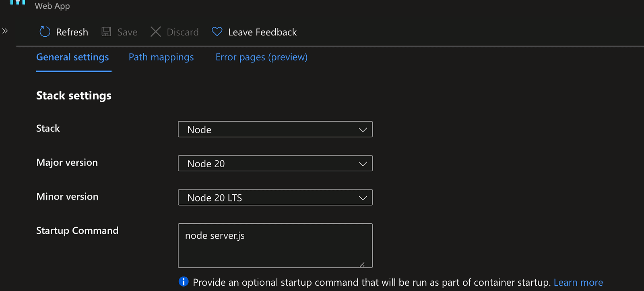644x291 pixels.
Task: Click the Save label in the toolbar
Action: click(127, 32)
